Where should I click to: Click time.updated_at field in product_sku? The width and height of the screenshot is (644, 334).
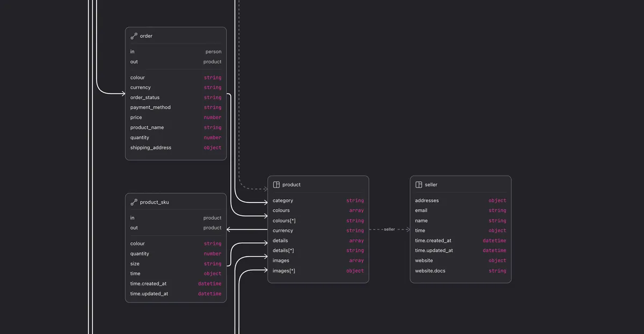tap(176, 294)
